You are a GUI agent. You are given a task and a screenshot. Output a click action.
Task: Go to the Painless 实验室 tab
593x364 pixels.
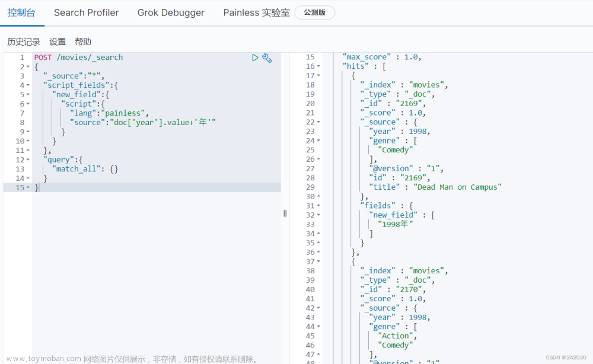pyautogui.click(x=256, y=12)
